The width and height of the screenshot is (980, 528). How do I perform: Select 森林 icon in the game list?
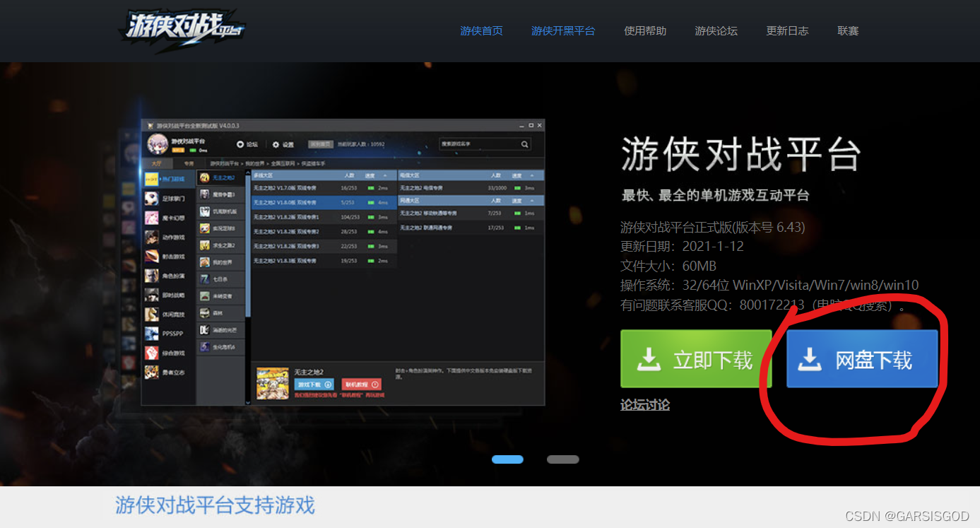205,313
